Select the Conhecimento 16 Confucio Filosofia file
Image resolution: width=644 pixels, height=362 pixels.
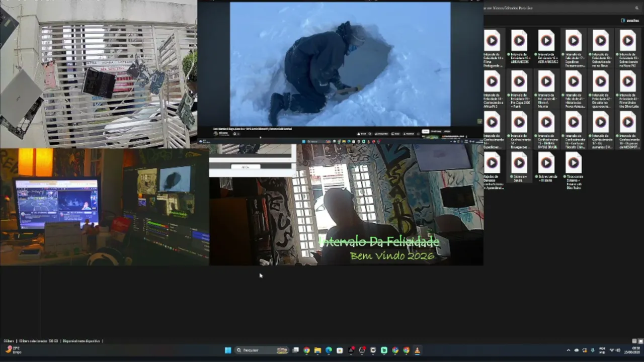pos(574,130)
